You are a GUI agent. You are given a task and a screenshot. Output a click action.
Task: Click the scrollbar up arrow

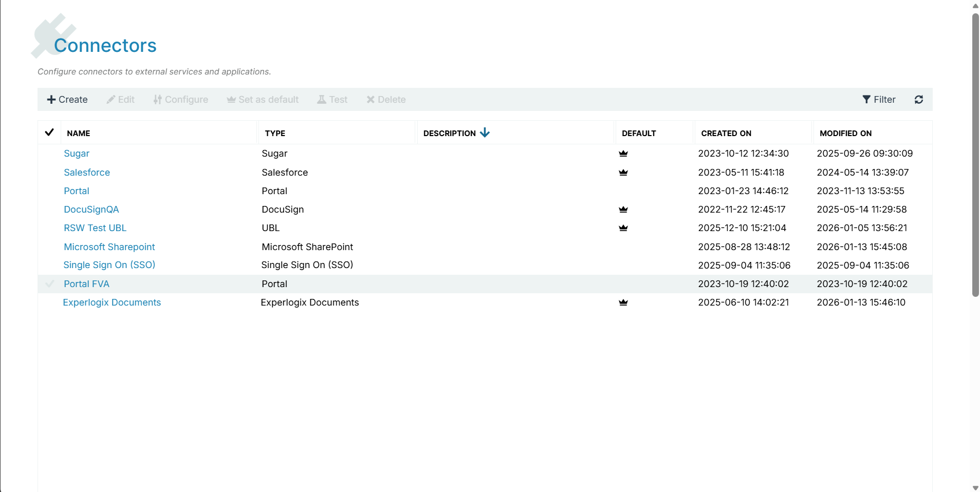point(975,6)
